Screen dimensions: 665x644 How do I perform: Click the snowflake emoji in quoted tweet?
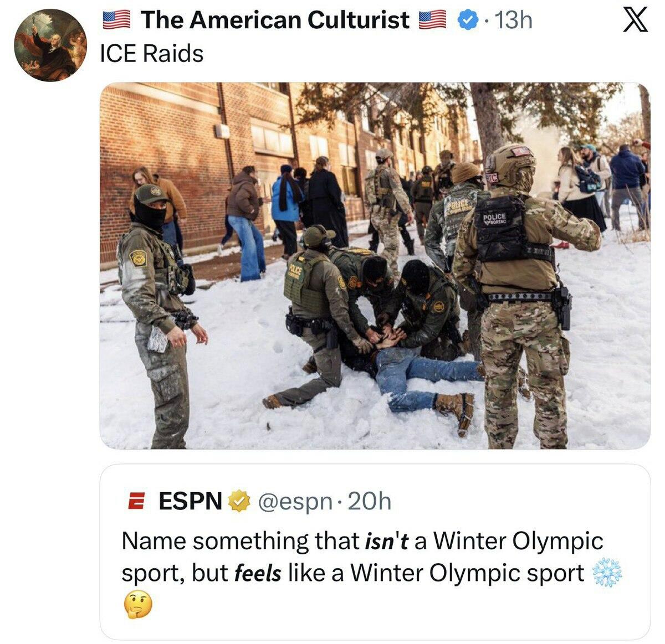[607, 573]
